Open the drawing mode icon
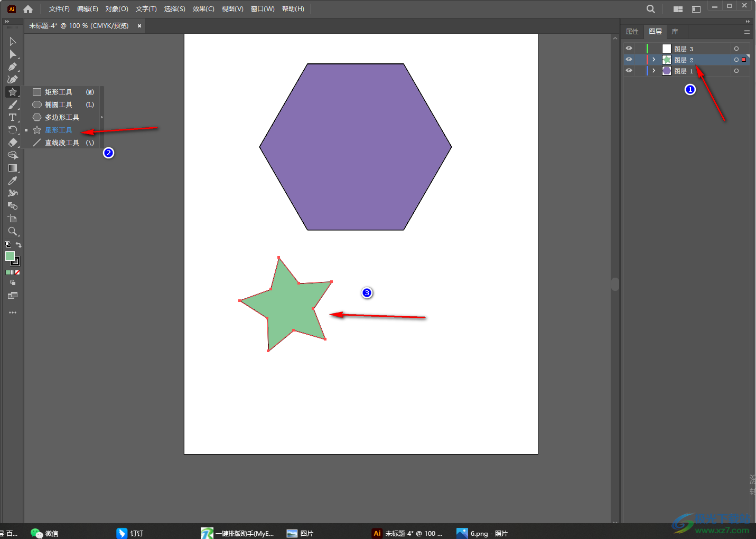The image size is (756, 539). [13, 283]
